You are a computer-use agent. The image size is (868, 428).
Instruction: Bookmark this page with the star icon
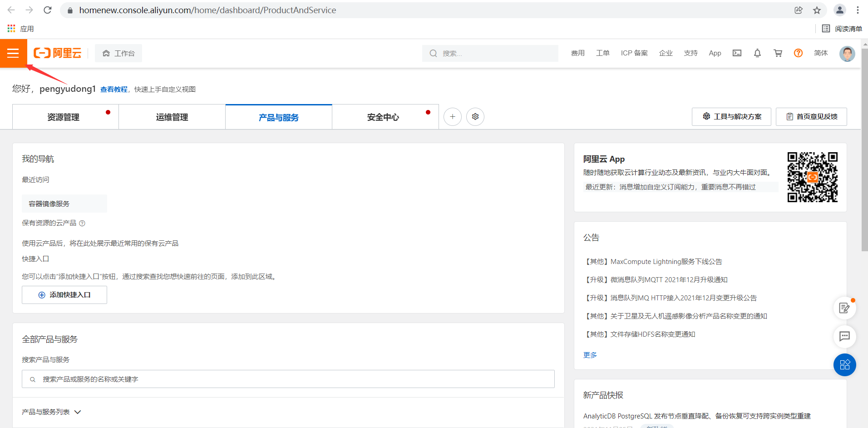[x=817, y=10]
